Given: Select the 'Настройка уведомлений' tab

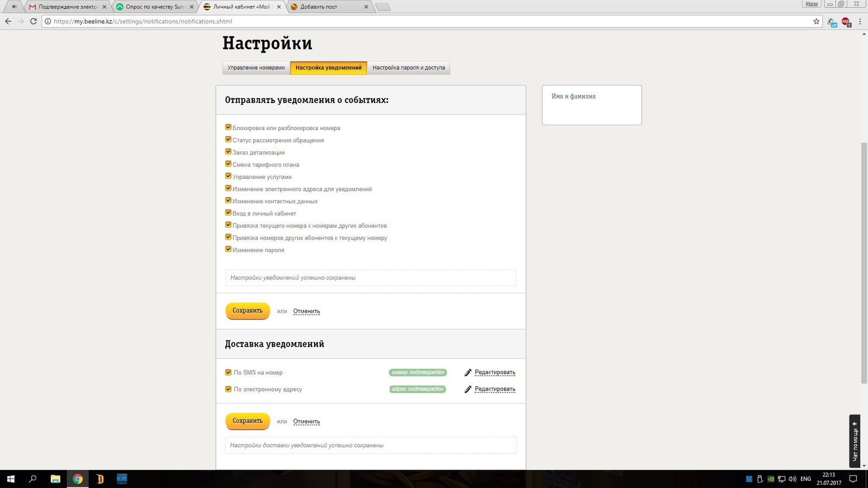Looking at the screenshot, I should pos(329,68).
